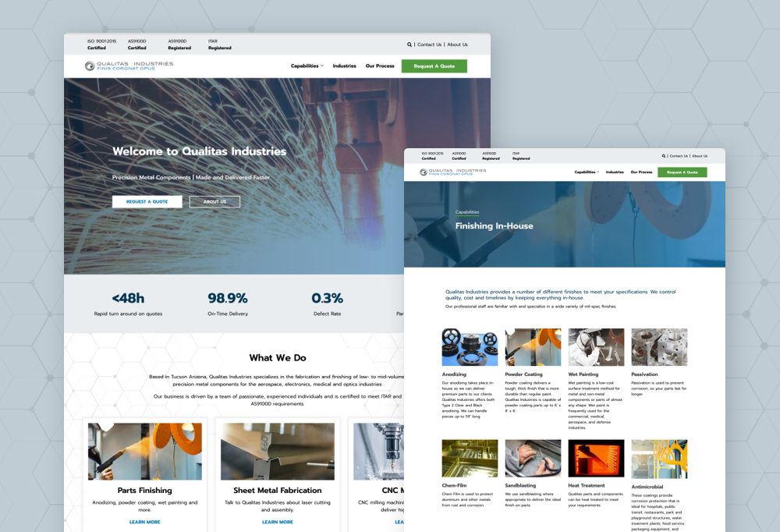Expand the Capabilities dropdown on the Finishing page
The image size is (780, 532).
coord(587,172)
